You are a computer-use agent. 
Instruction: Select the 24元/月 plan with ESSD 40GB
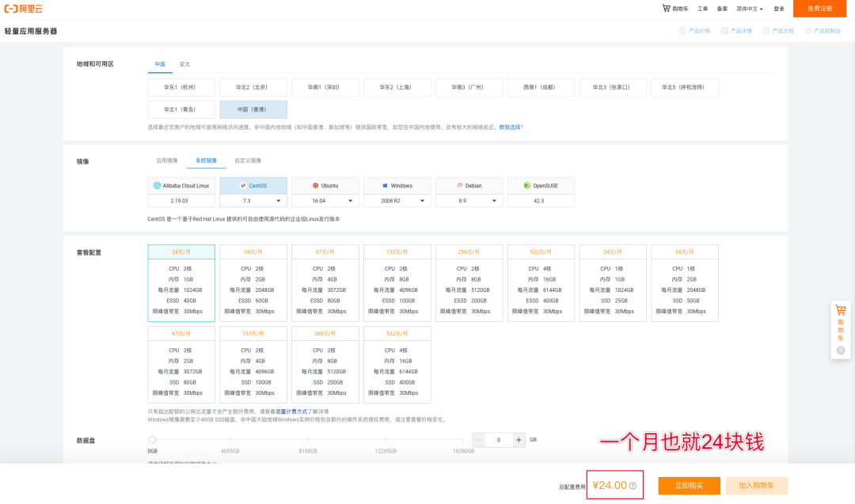point(181,282)
